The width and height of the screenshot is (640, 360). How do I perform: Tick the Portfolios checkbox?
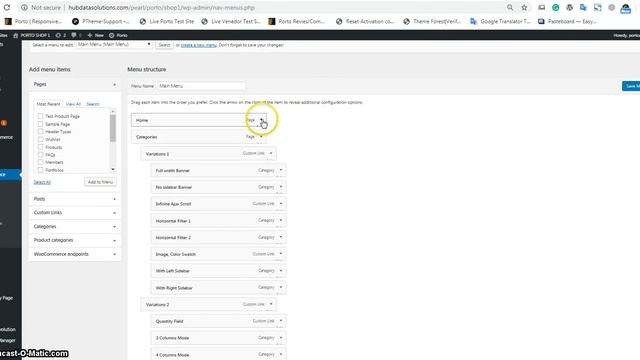coord(40,170)
